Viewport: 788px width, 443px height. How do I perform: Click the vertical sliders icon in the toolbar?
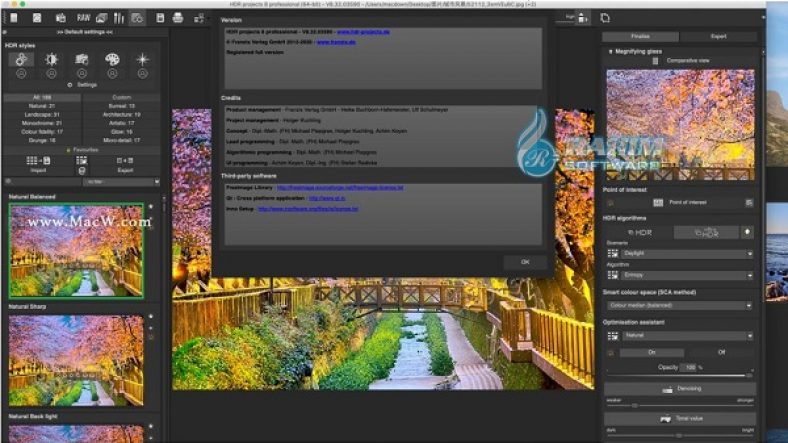click(x=119, y=18)
